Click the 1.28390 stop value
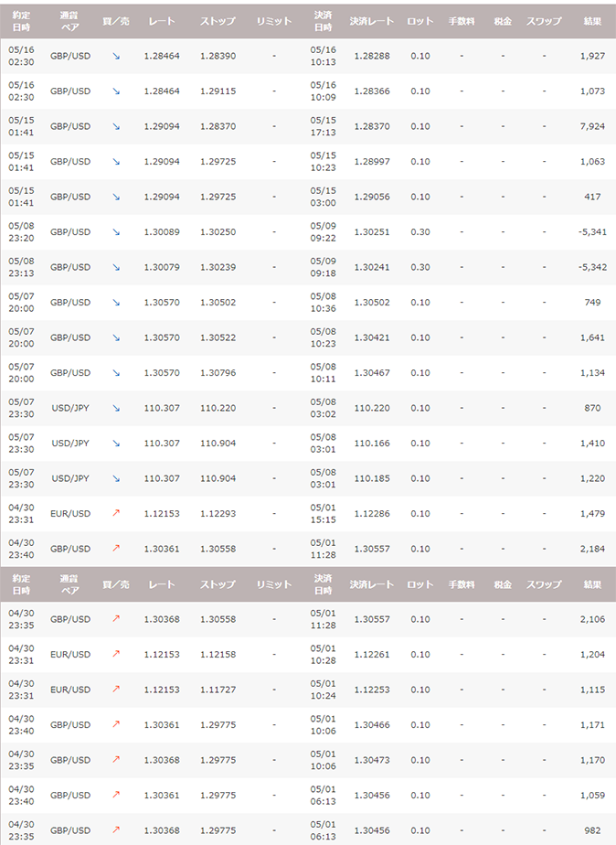 click(218, 56)
